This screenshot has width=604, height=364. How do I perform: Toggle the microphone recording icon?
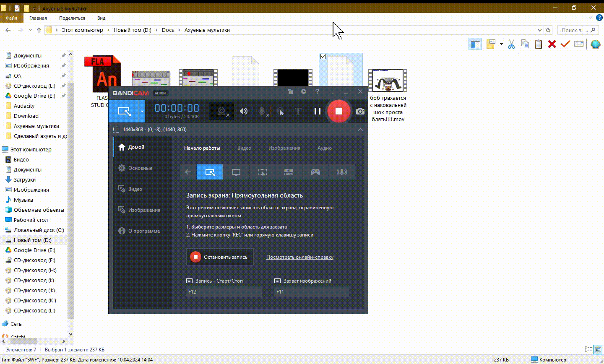click(262, 111)
